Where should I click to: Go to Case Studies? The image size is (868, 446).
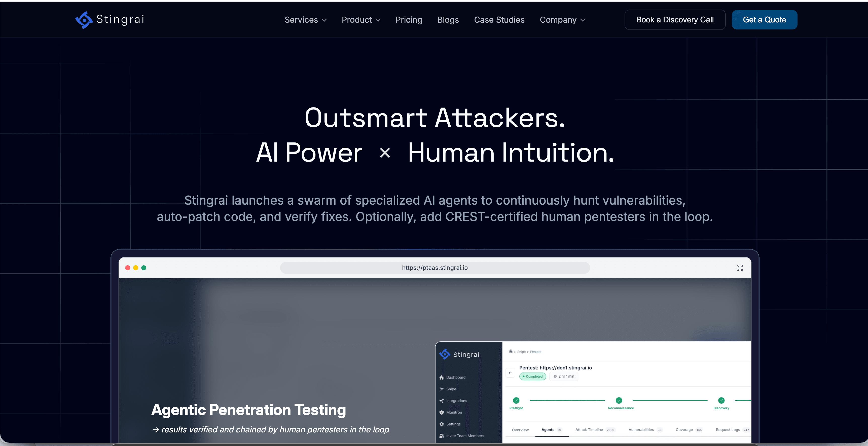pyautogui.click(x=499, y=20)
